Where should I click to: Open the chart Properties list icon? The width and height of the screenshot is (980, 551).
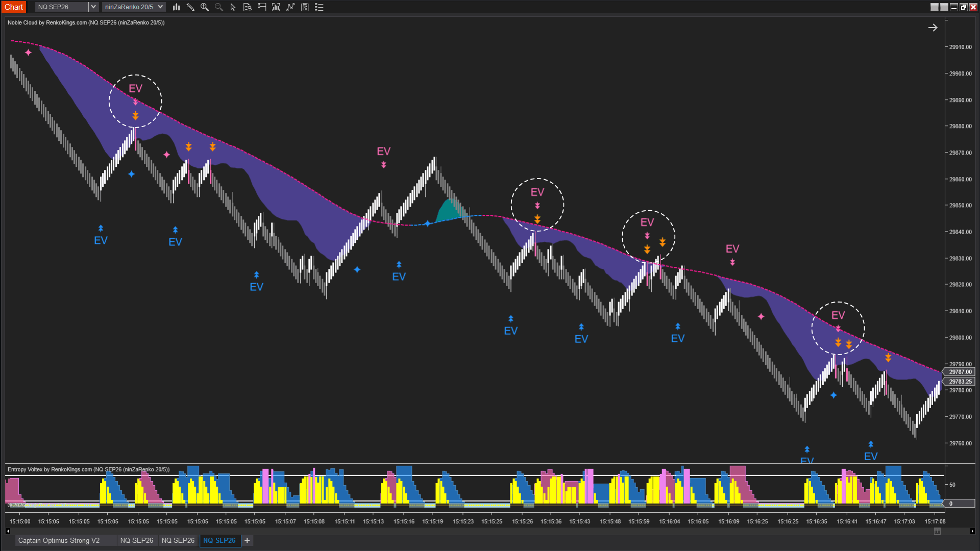319,7
